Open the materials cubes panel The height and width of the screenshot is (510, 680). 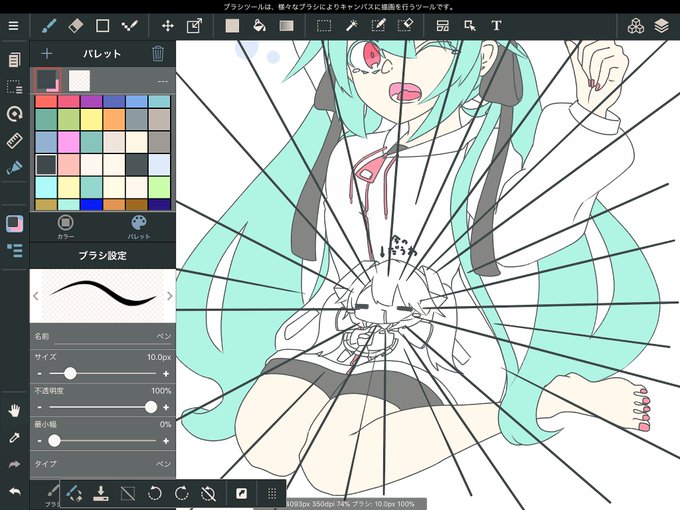coord(635,26)
